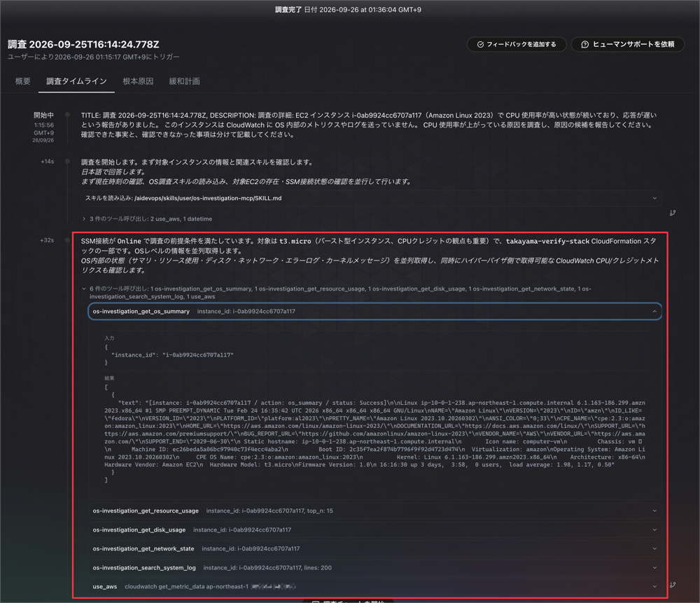Click the 調査完了 status text at top
The height and width of the screenshot is (603, 700).
coord(288,9)
